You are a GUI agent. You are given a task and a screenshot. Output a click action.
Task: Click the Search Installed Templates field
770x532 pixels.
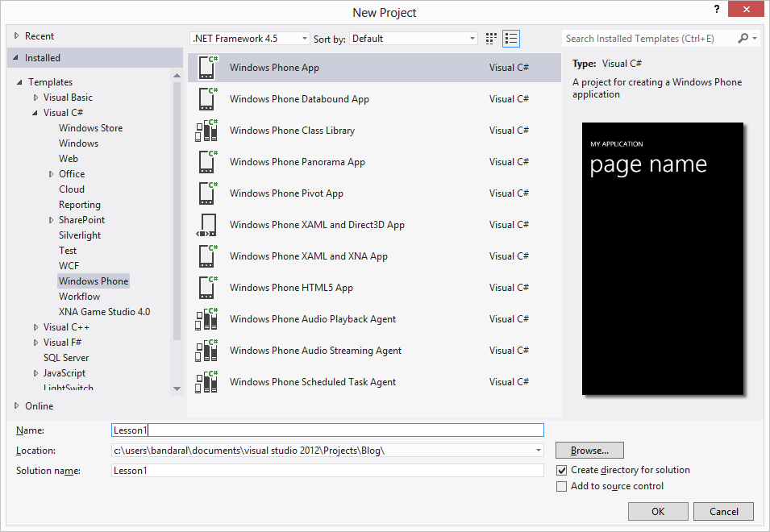click(648, 38)
